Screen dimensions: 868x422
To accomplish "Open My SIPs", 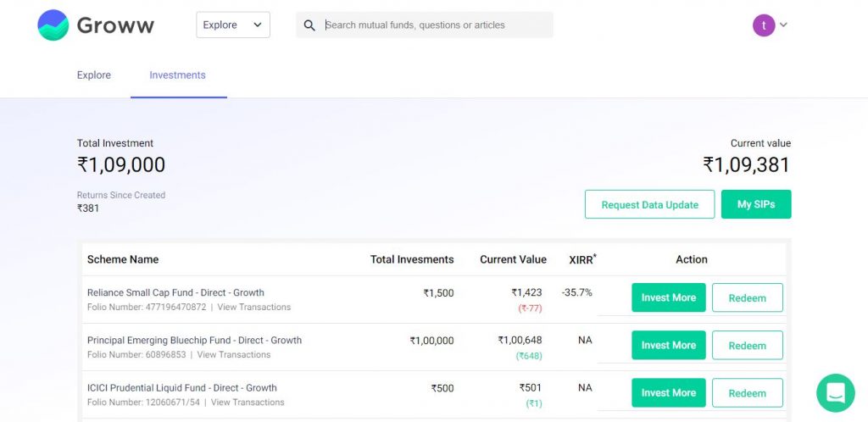I will click(x=756, y=204).
